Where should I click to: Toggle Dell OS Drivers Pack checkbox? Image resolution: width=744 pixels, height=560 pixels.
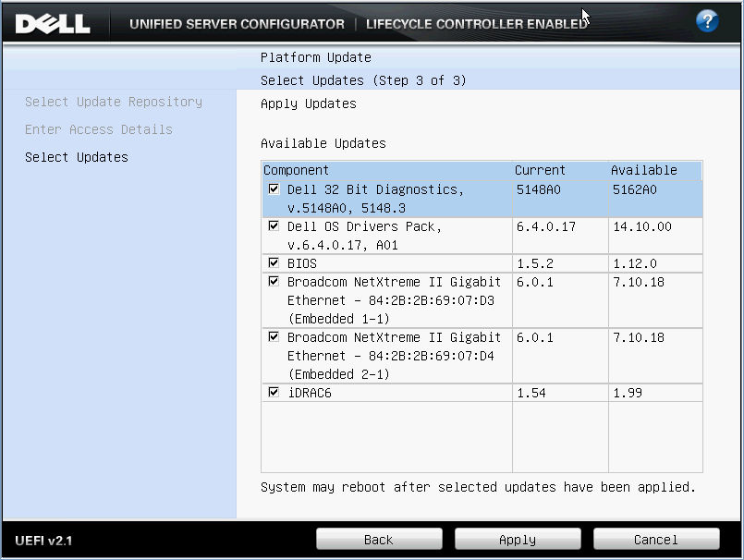click(274, 225)
